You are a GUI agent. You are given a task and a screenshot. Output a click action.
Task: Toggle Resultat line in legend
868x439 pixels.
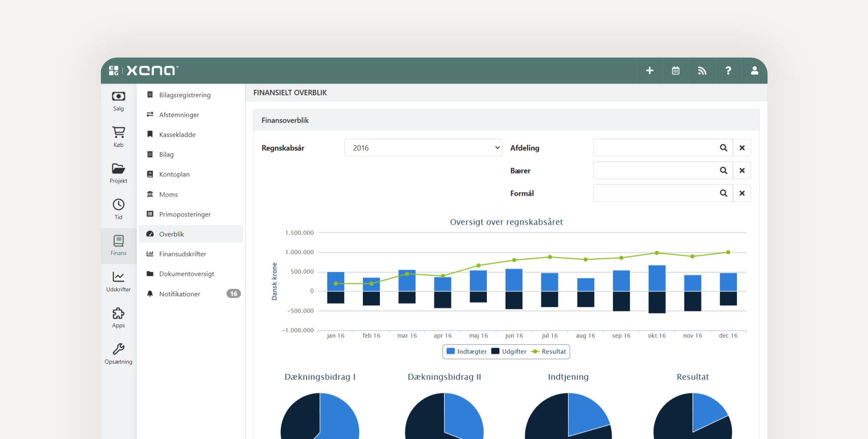[x=548, y=351]
